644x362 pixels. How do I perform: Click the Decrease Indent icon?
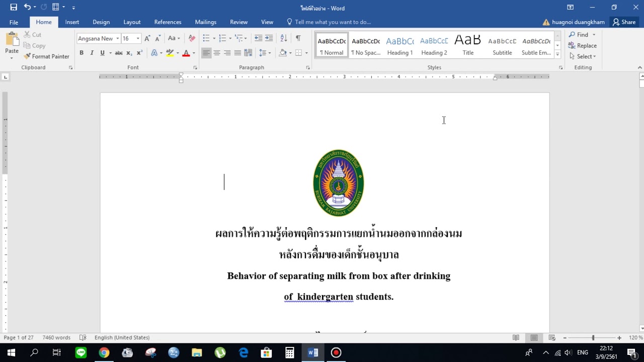pos(258,38)
